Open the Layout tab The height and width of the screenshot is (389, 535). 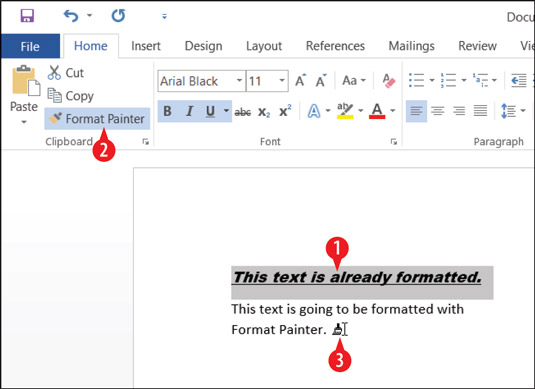[x=264, y=46]
